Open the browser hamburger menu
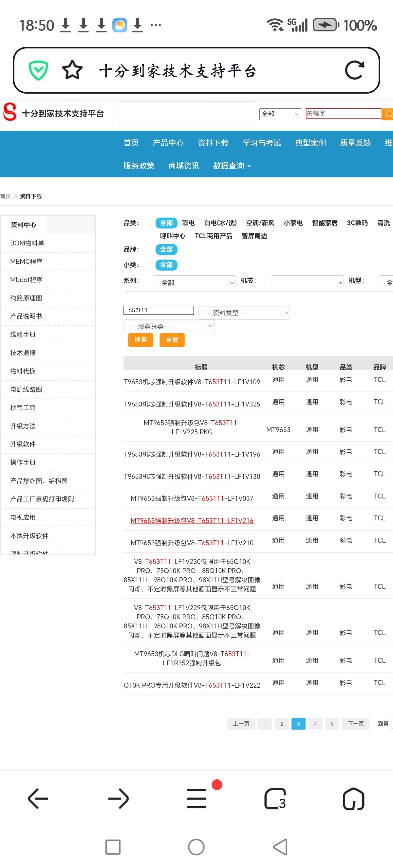 [196, 799]
